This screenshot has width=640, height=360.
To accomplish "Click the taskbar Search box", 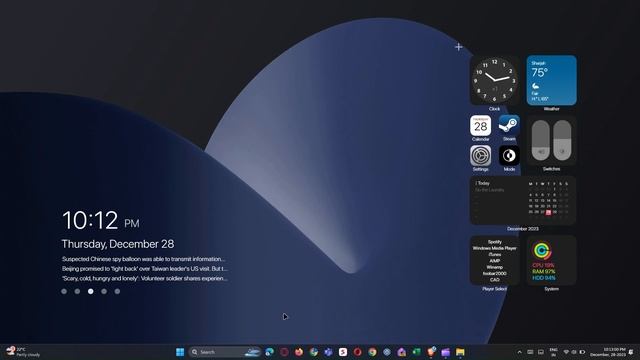I will click(224, 352).
